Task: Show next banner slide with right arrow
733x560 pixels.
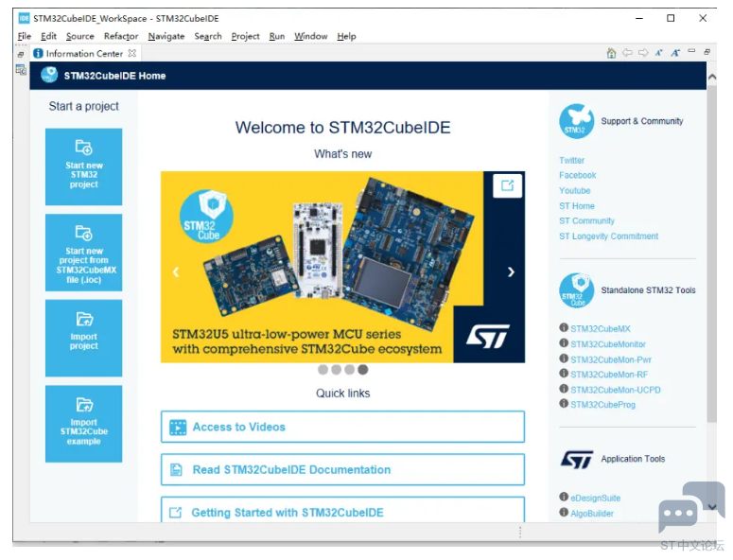Action: click(511, 272)
